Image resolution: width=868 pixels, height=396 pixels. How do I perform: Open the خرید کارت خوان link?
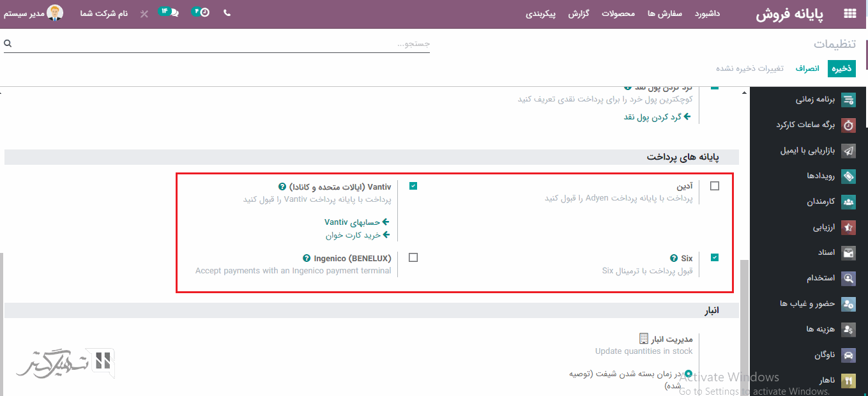tap(358, 235)
